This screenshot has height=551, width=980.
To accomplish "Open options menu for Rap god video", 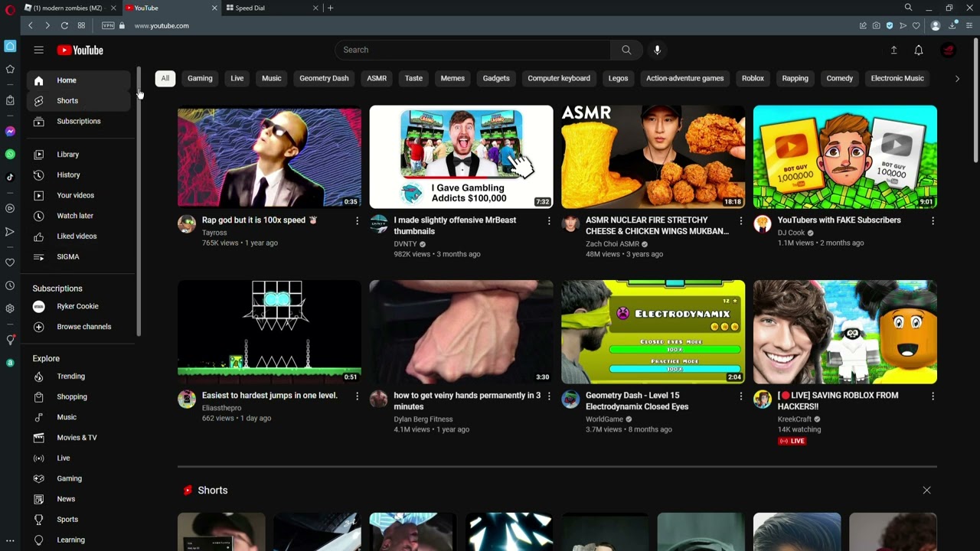I will (x=357, y=220).
